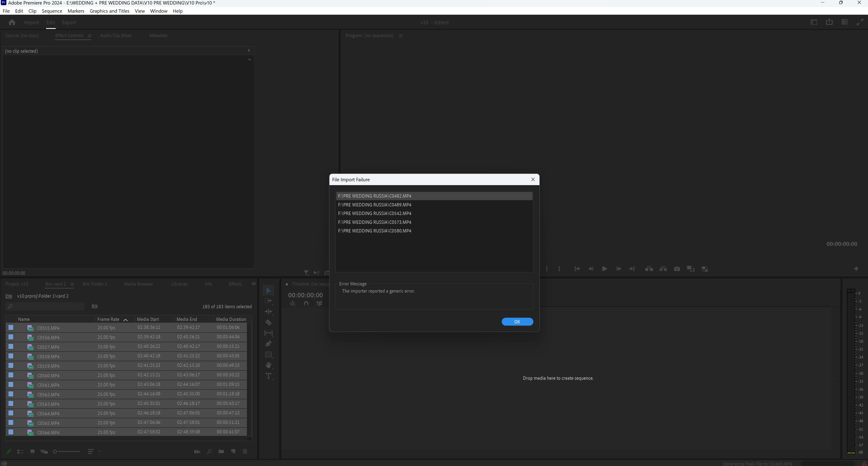Switch to the Media Browser tab
868x466 pixels.
(138, 284)
